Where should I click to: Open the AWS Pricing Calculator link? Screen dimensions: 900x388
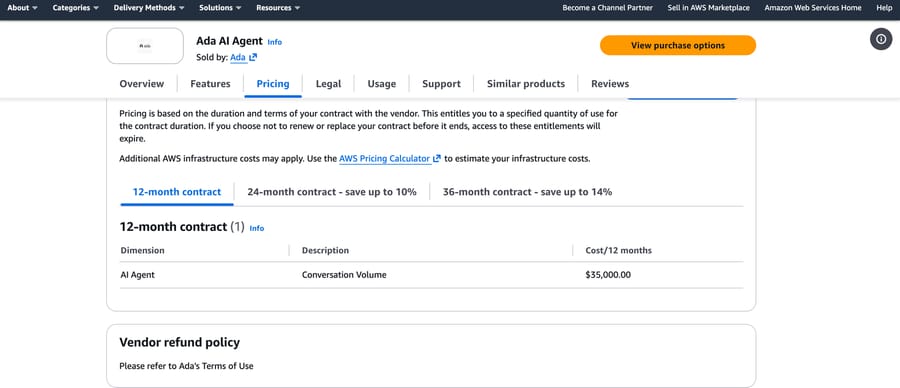coord(384,158)
